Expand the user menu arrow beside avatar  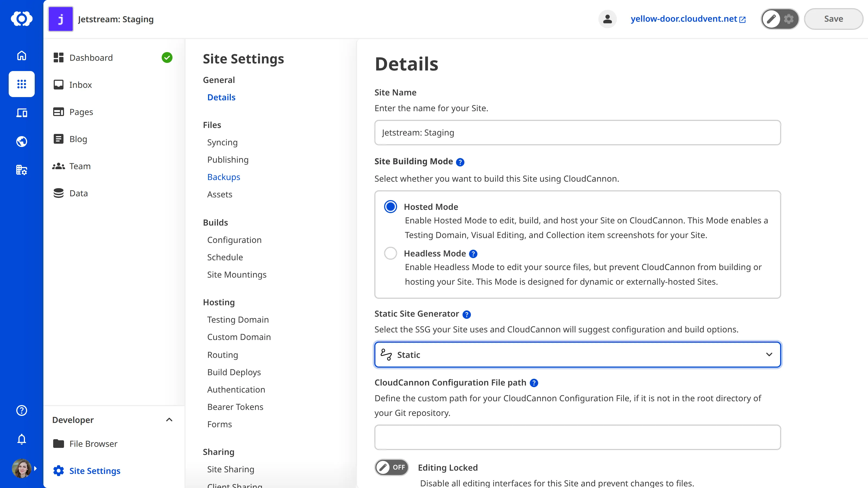(35, 468)
